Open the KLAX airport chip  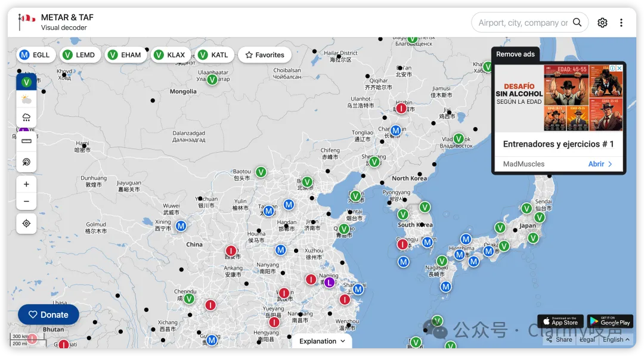coord(171,55)
